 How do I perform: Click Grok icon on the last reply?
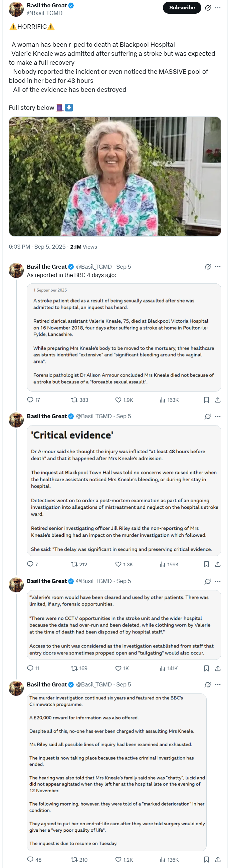208,684
